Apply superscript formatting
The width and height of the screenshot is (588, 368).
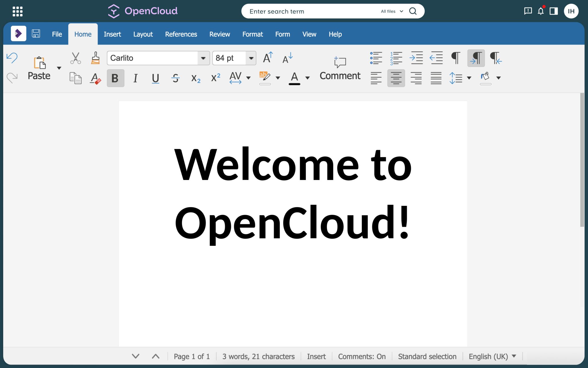(215, 78)
